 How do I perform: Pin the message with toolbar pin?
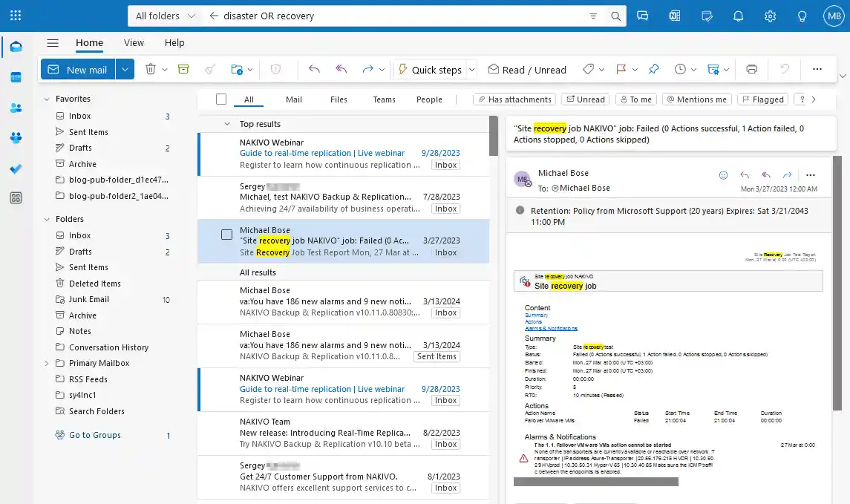click(x=654, y=69)
